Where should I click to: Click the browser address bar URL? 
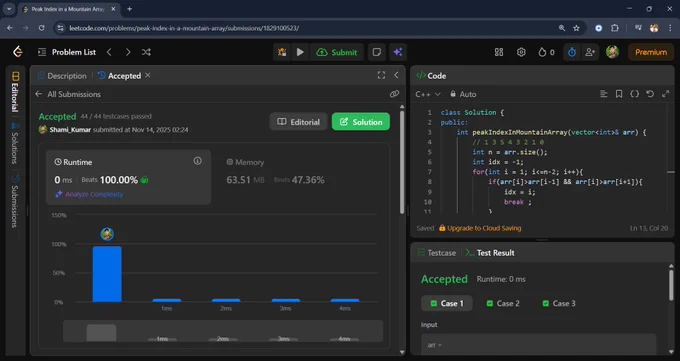[x=184, y=28]
